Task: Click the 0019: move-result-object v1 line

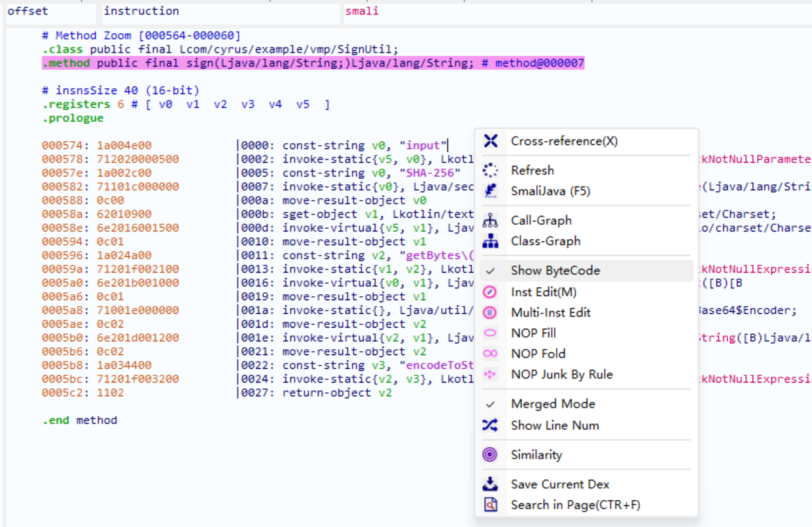Action: (x=332, y=296)
